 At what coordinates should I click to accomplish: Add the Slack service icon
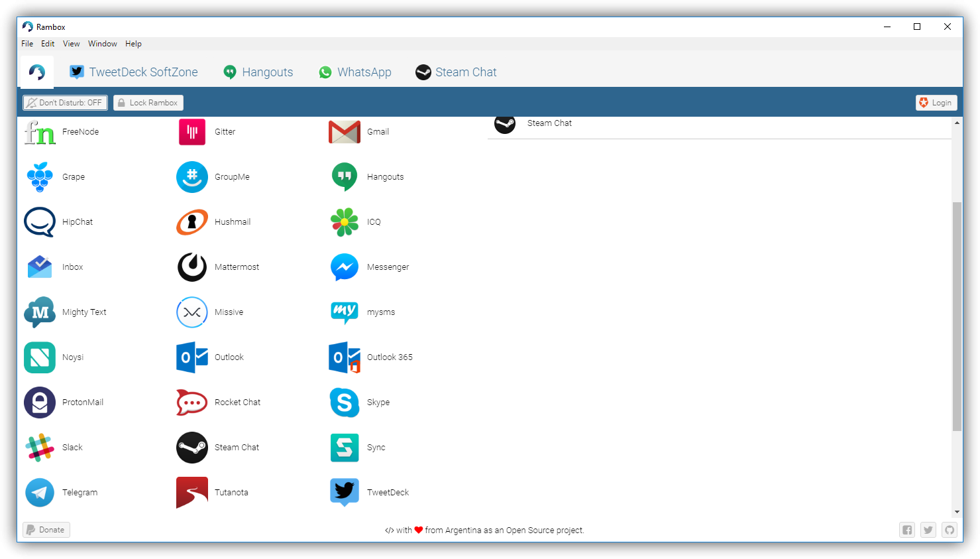[40, 448]
